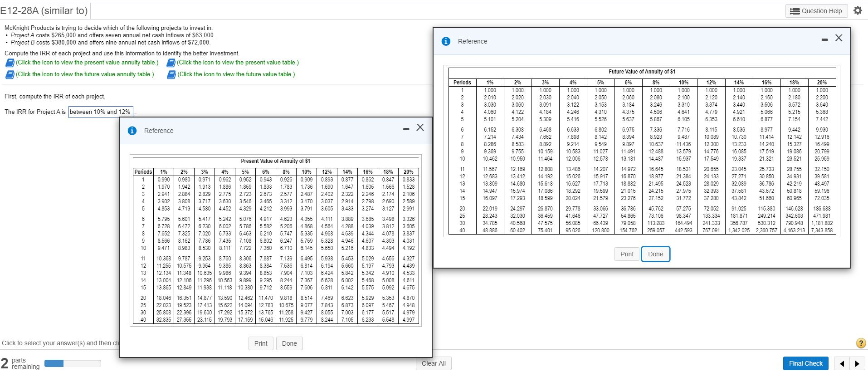Minimize the Future Value of Annuity reference window
Image resolution: width=868 pixels, height=377 pixels.
(x=824, y=39)
